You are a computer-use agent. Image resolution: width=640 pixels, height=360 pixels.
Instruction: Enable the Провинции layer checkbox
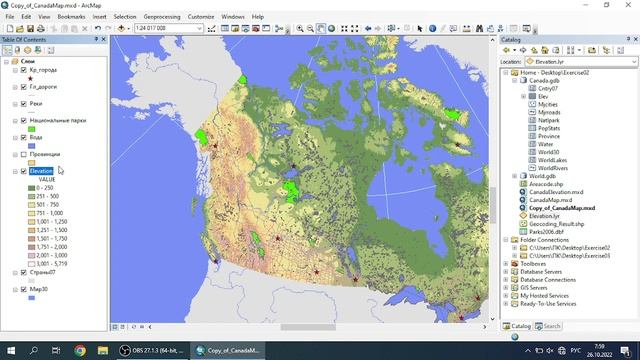pyautogui.click(x=24, y=154)
